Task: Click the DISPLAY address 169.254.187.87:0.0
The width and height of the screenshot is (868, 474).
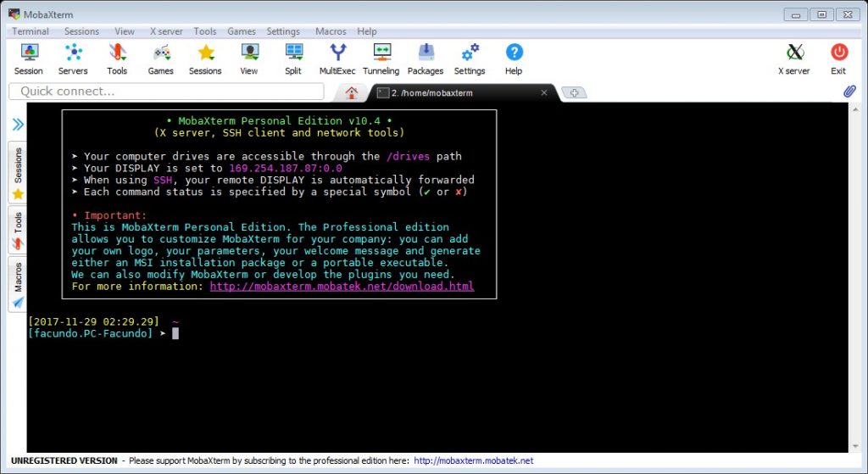Action: (x=286, y=169)
